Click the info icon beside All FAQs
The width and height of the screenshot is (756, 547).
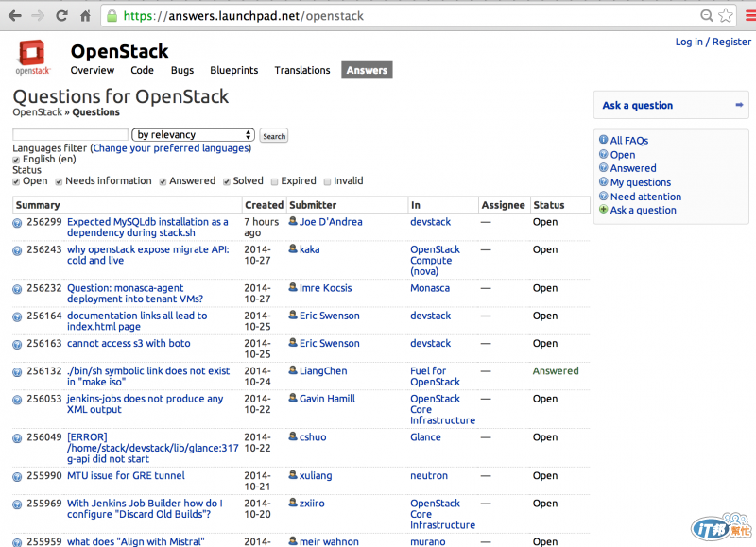(603, 140)
